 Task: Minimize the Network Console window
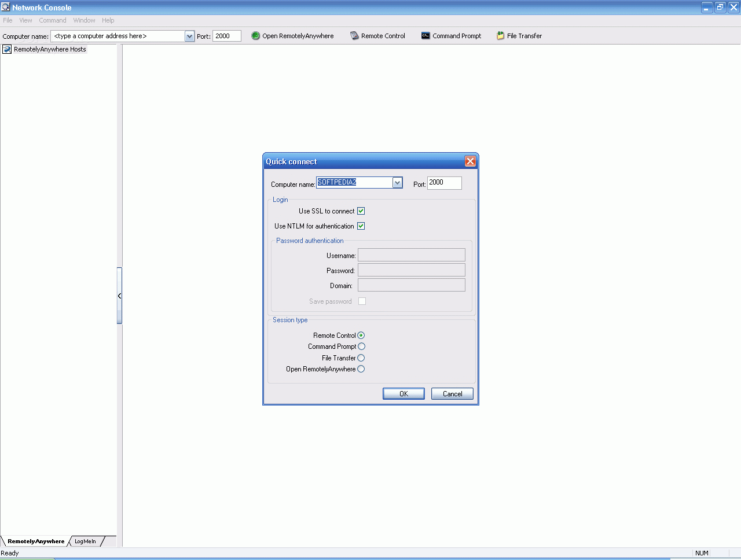(x=707, y=8)
